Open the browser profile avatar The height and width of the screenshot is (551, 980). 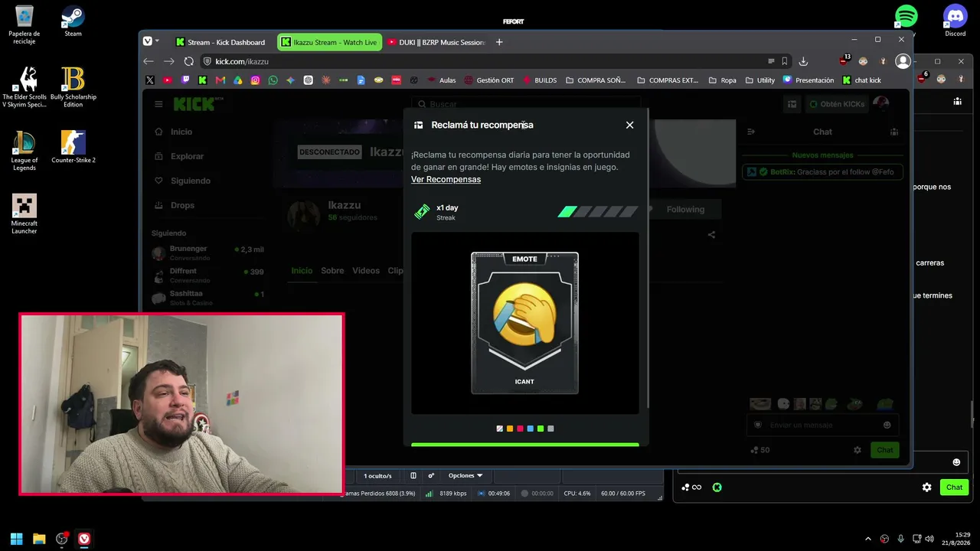903,61
